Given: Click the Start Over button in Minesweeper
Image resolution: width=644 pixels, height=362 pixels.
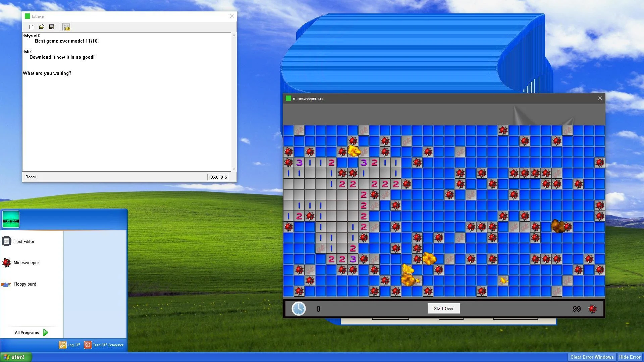Looking at the screenshot, I should point(444,308).
